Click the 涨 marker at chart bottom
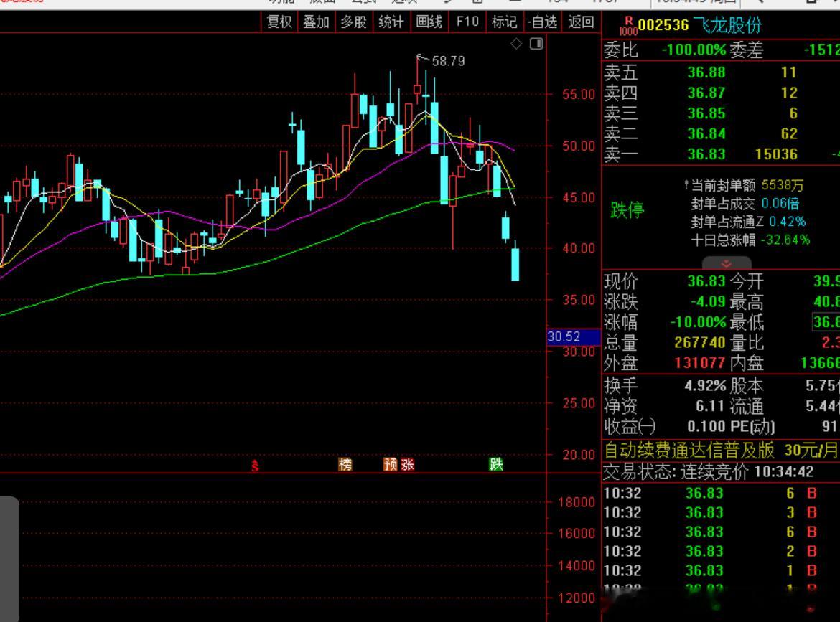The image size is (840, 622). pyautogui.click(x=408, y=464)
